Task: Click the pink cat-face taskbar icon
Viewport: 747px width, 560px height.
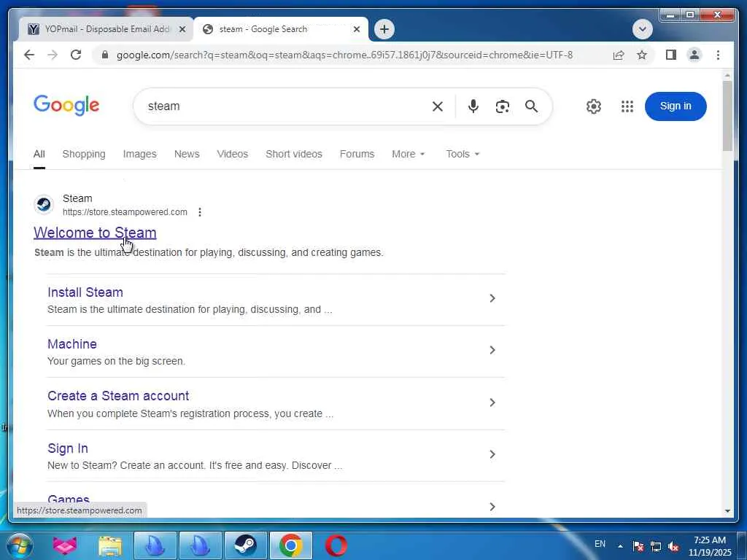Action: click(65, 545)
